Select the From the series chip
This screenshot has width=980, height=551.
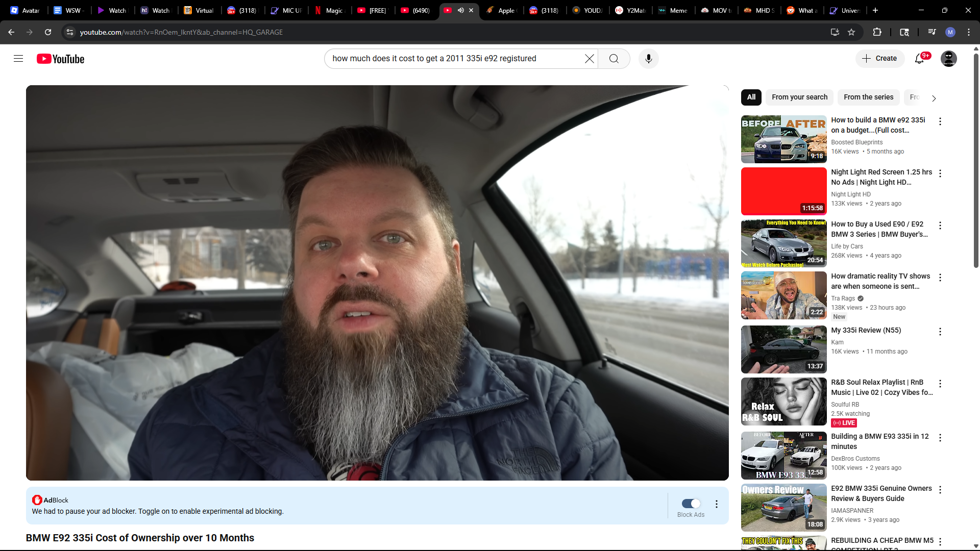[x=868, y=97]
